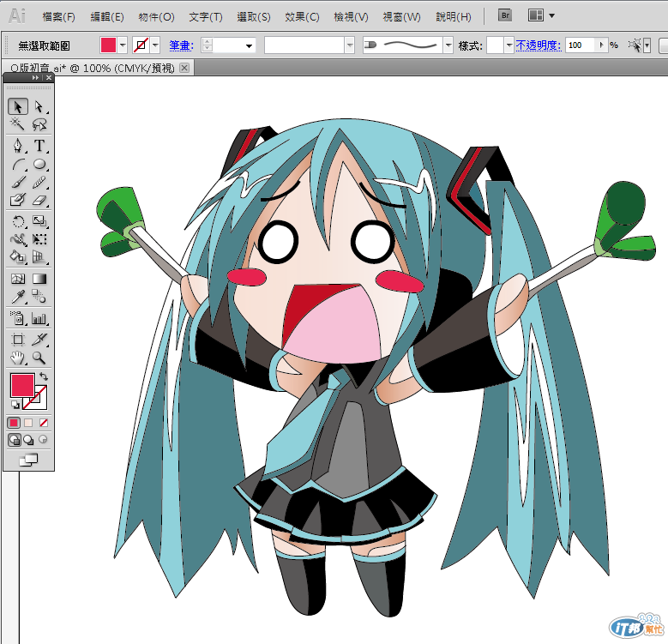Open the 文字(T) menu
The height and width of the screenshot is (644, 668).
[x=205, y=16]
